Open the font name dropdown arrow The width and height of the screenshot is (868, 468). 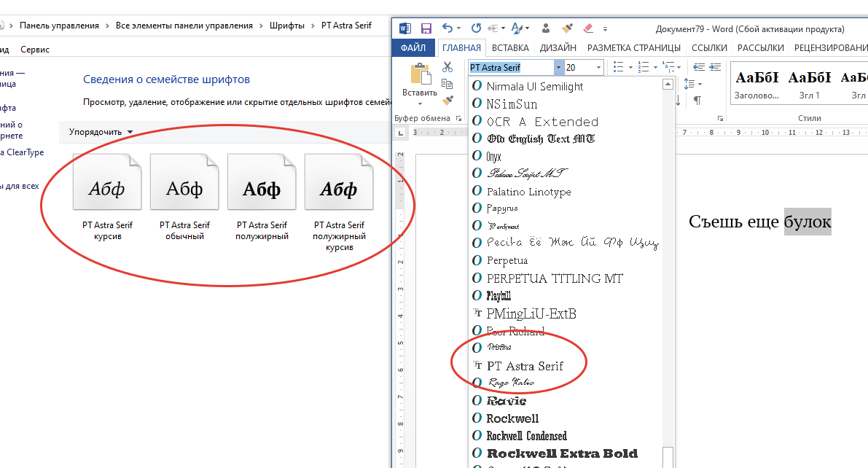pyautogui.click(x=558, y=68)
